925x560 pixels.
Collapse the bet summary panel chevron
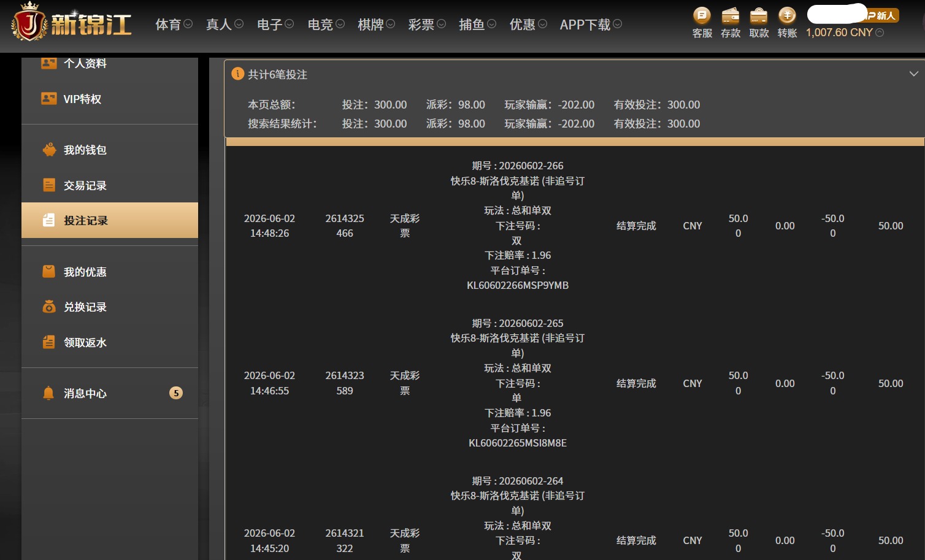pyautogui.click(x=913, y=74)
